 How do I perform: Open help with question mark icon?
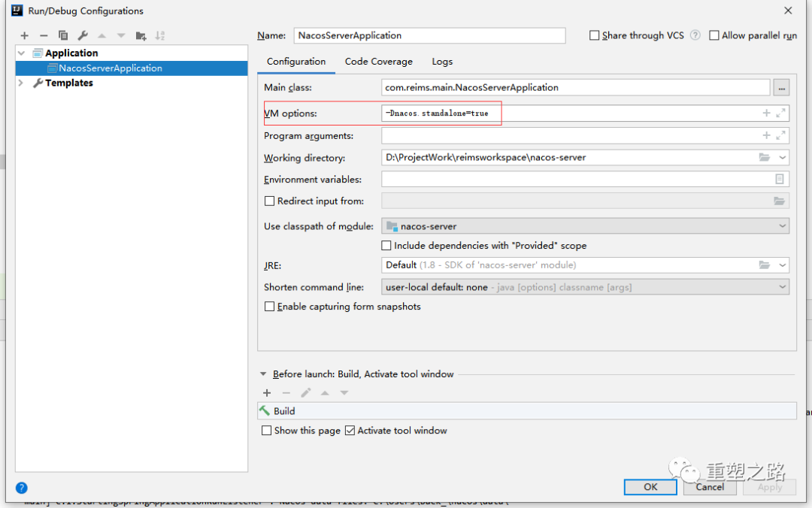21,488
